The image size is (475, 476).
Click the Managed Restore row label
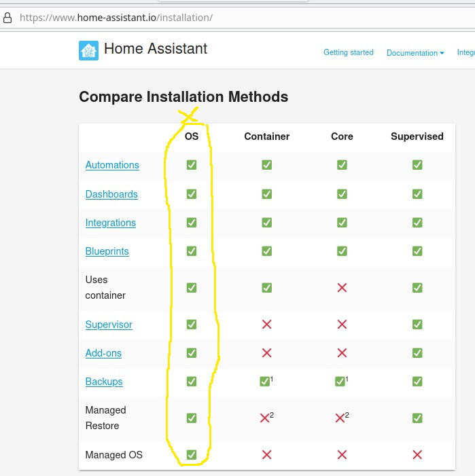pos(105,418)
